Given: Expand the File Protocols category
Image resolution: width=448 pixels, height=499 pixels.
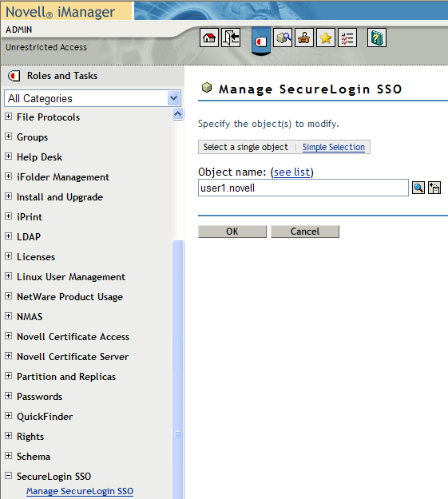Looking at the screenshot, I should tap(9, 117).
